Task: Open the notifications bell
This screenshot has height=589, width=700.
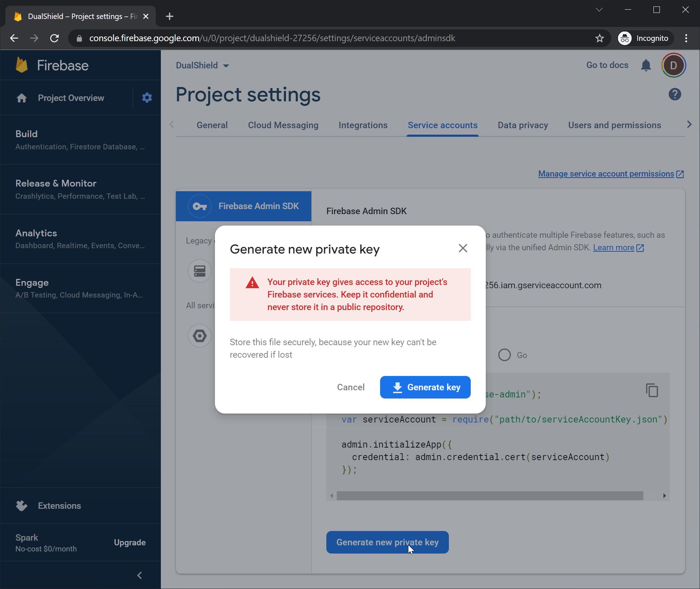Action: [x=646, y=65]
